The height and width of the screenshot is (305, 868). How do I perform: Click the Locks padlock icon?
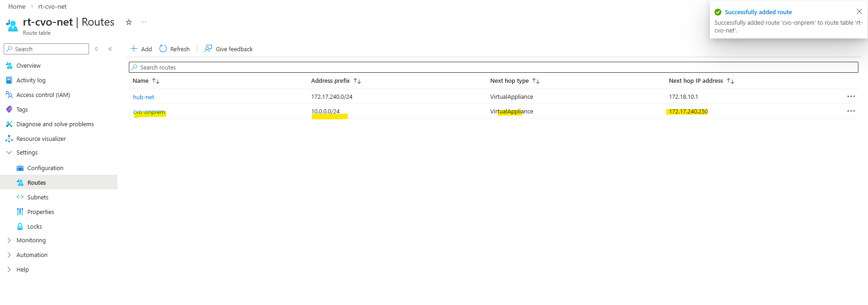(x=20, y=226)
